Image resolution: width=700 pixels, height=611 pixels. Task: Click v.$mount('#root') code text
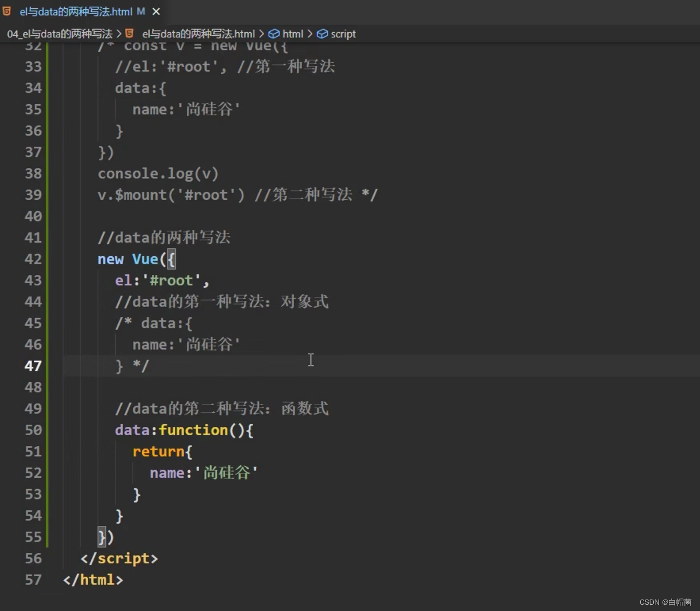(171, 195)
